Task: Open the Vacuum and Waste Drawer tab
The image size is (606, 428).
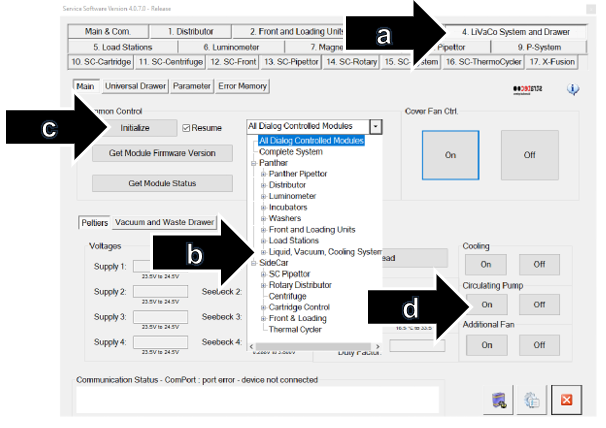Action: coord(164,222)
